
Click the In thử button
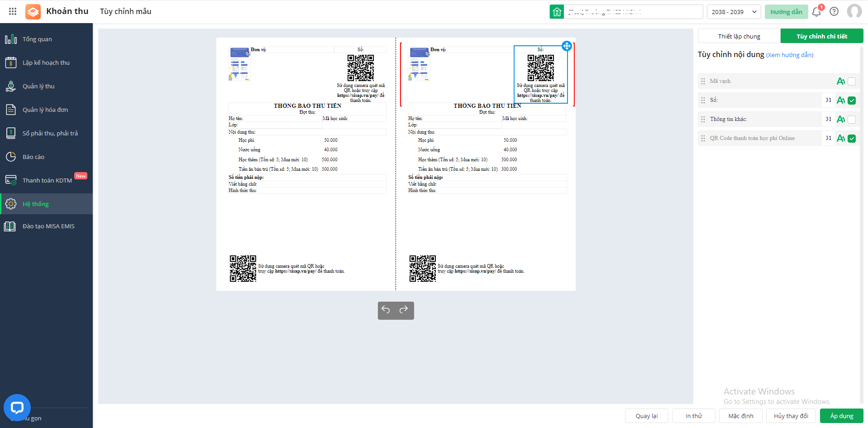coord(693,416)
